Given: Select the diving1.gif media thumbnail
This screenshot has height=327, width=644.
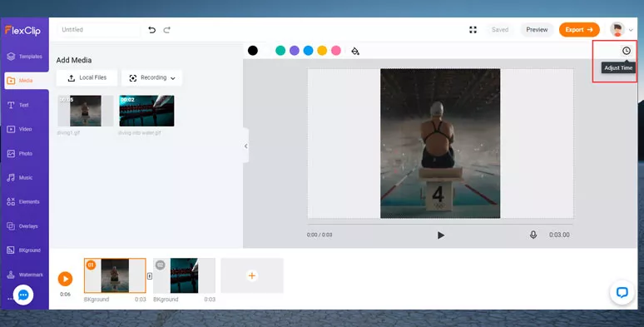Looking at the screenshot, I should (86, 111).
